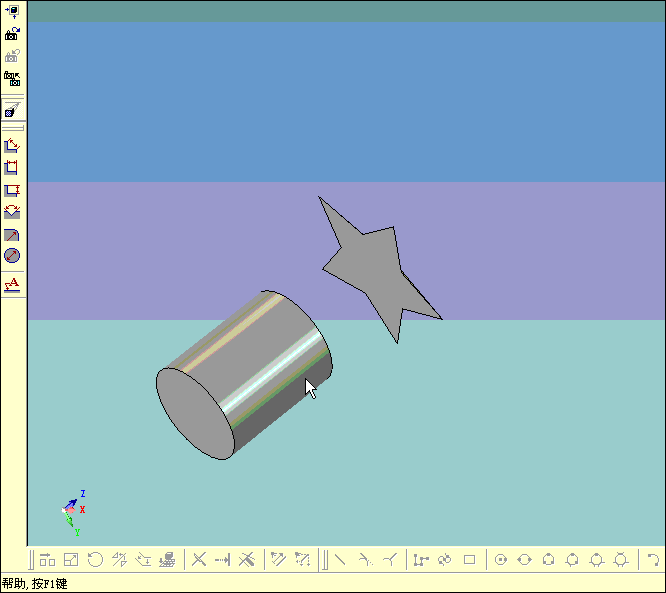
Task: Select the polyline tool
Action: click(421, 560)
